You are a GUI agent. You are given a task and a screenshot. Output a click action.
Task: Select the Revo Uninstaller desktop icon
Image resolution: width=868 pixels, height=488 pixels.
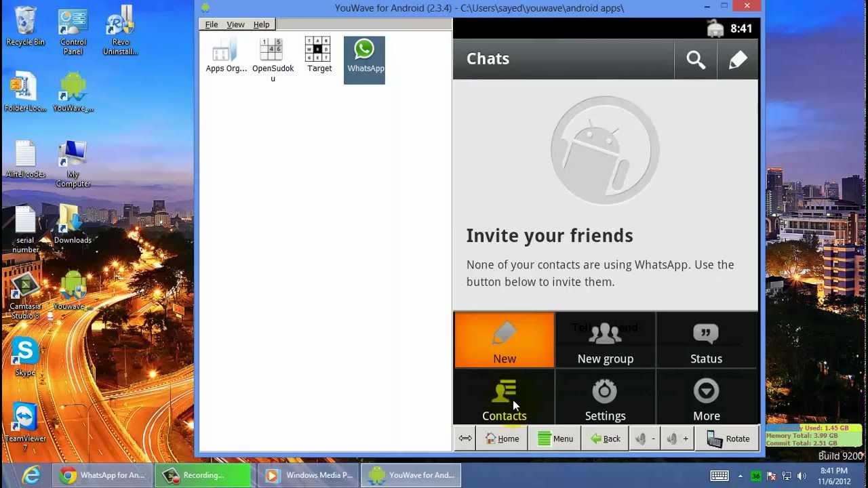coord(121,31)
